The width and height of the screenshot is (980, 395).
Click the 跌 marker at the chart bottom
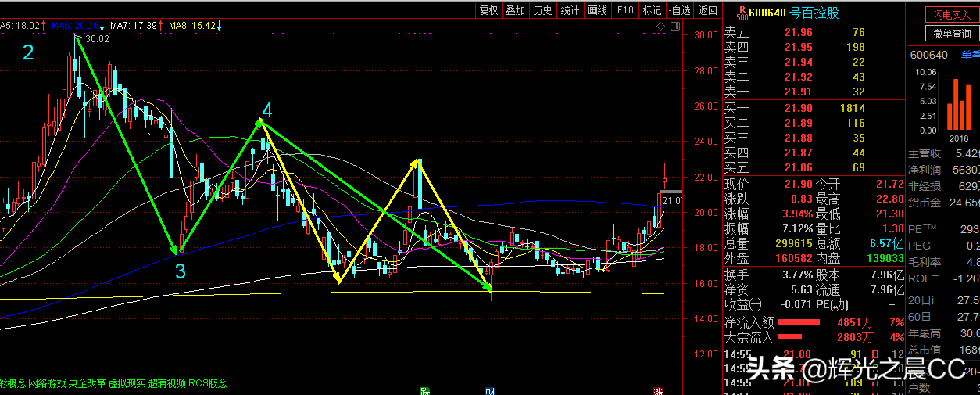click(425, 390)
